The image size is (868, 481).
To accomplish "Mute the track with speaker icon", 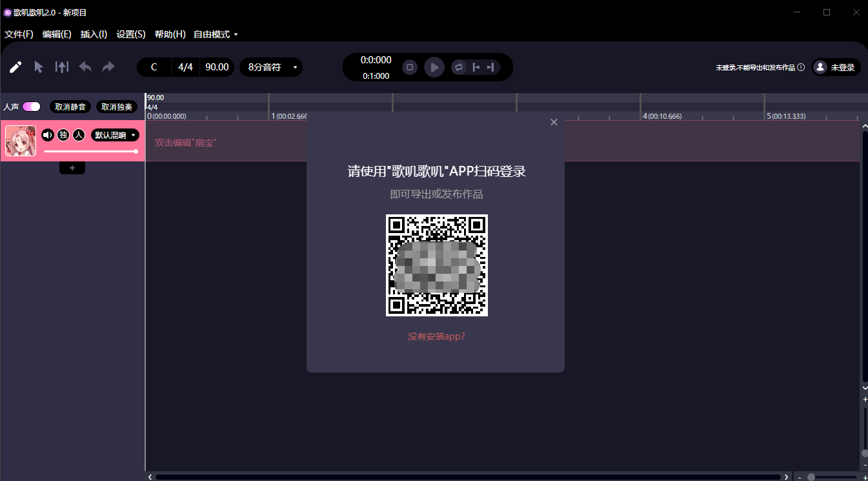I will tap(47, 135).
